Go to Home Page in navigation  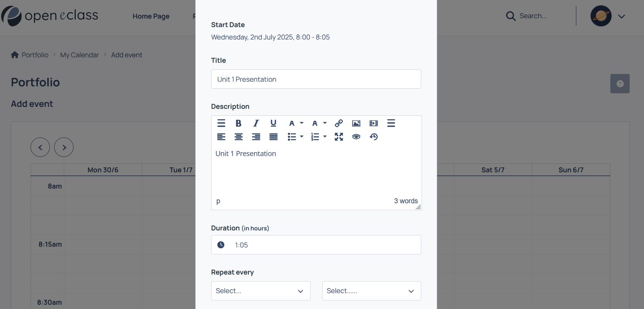point(151,16)
